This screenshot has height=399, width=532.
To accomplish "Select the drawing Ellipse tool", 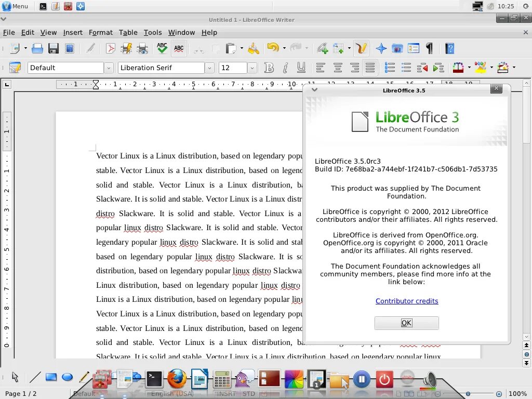I will point(67,377).
